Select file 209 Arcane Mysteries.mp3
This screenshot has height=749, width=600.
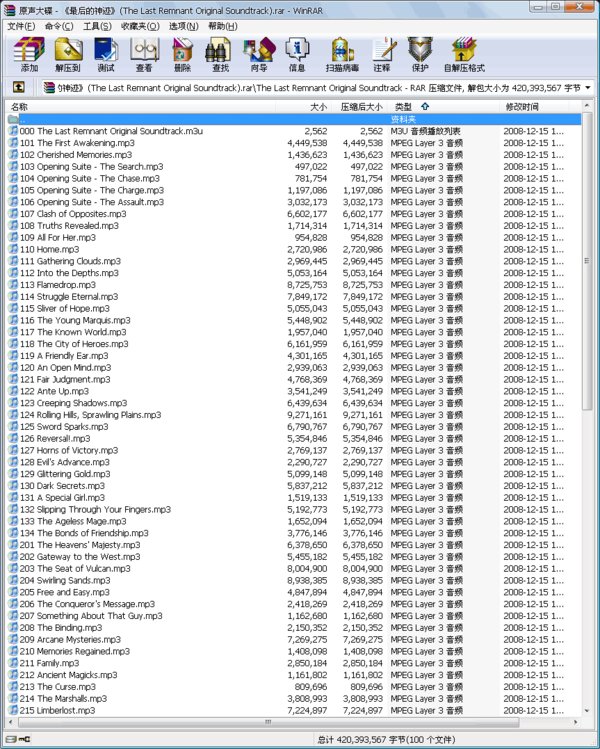point(70,640)
